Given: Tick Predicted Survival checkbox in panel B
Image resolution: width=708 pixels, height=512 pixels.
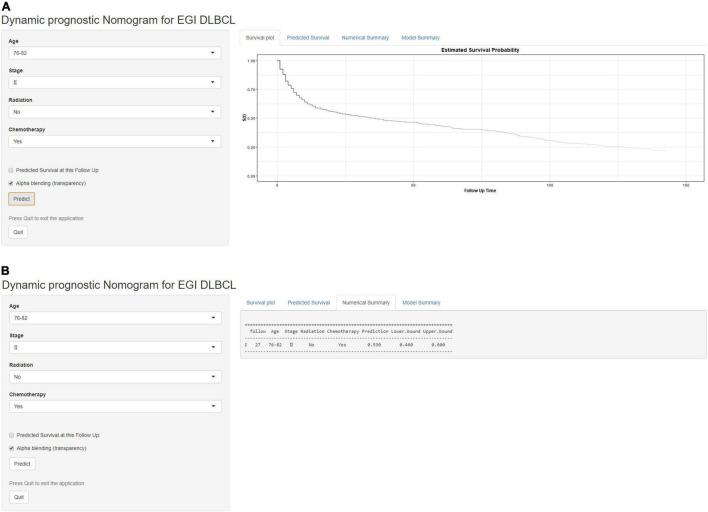Looking at the screenshot, I should pos(11,435).
